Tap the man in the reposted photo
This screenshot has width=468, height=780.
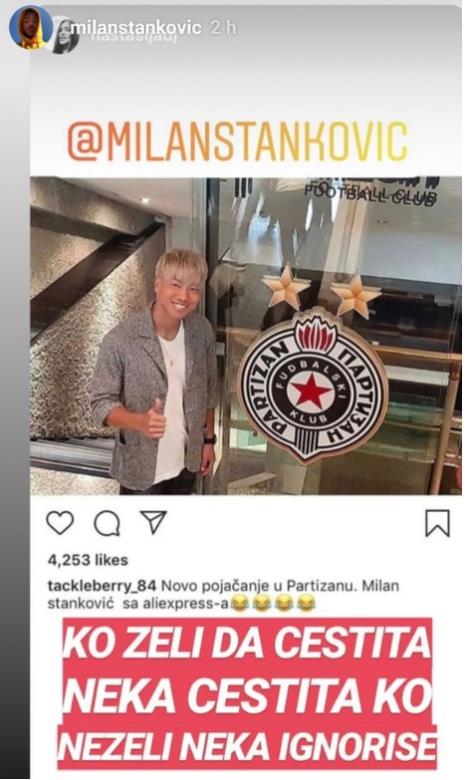(x=158, y=372)
